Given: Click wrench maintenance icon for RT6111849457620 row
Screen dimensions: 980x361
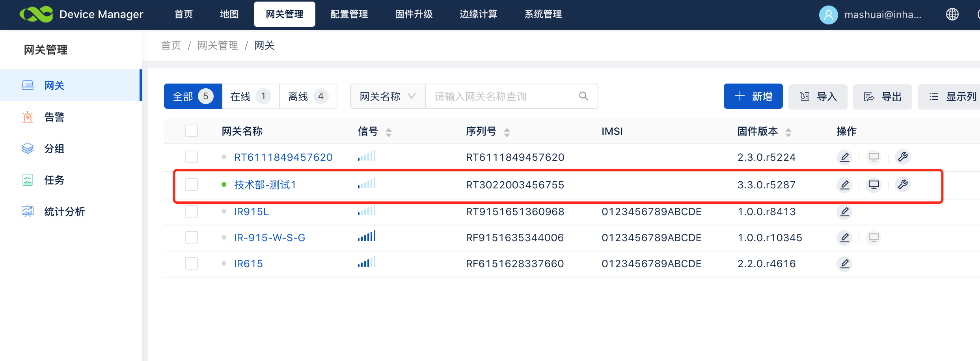Looking at the screenshot, I should click(902, 157).
